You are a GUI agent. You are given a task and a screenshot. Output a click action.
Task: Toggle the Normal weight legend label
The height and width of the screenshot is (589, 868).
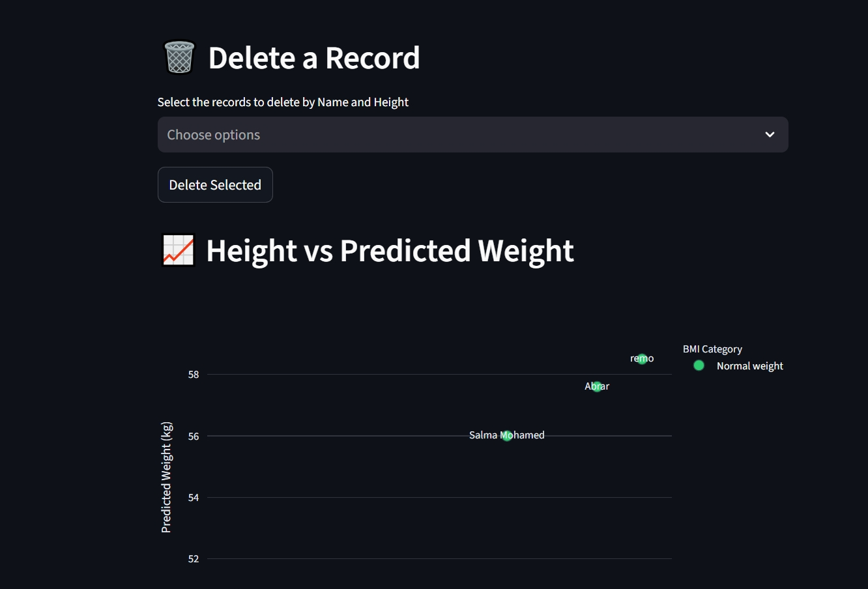(x=749, y=366)
